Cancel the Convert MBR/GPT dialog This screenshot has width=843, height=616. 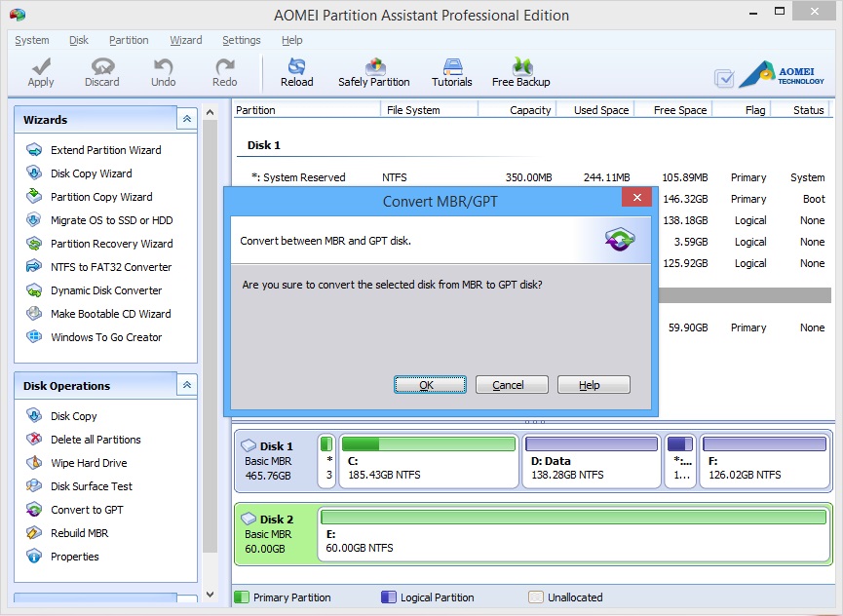pyautogui.click(x=512, y=385)
